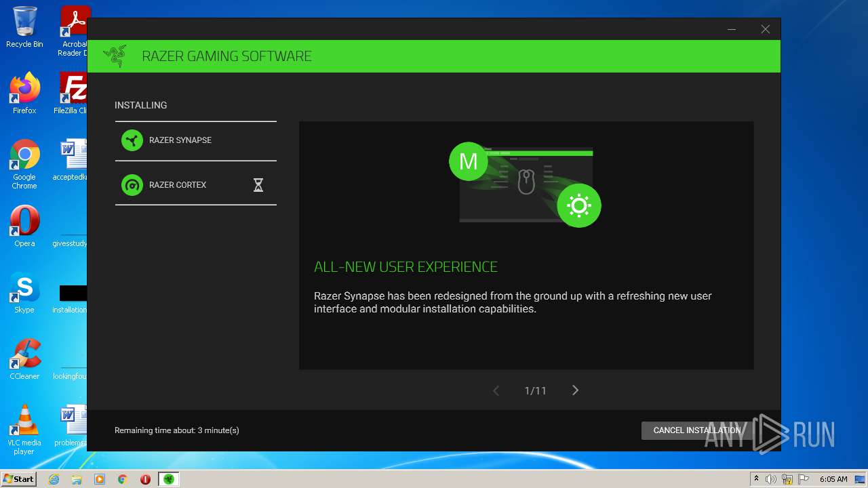The width and height of the screenshot is (868, 488).
Task: Click the 1/11 slide counter
Action: tap(535, 391)
